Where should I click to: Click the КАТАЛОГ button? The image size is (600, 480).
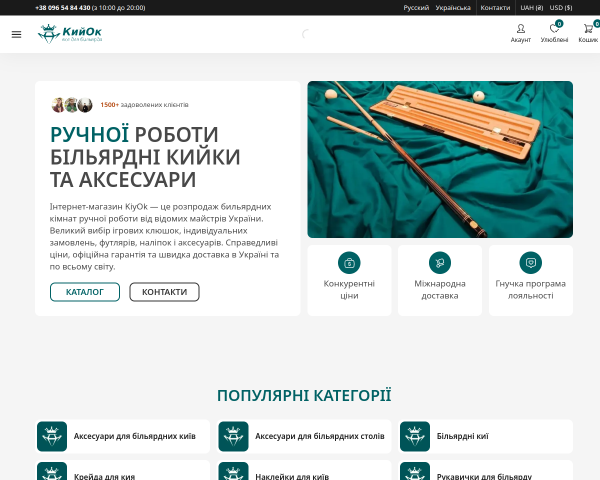click(x=85, y=292)
